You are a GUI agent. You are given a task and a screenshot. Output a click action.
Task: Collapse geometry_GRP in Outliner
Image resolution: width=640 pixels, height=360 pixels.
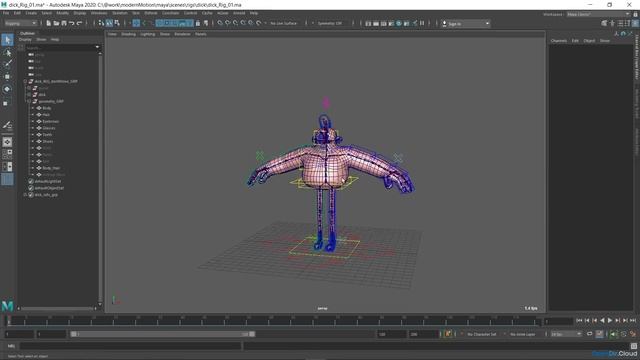click(29, 101)
